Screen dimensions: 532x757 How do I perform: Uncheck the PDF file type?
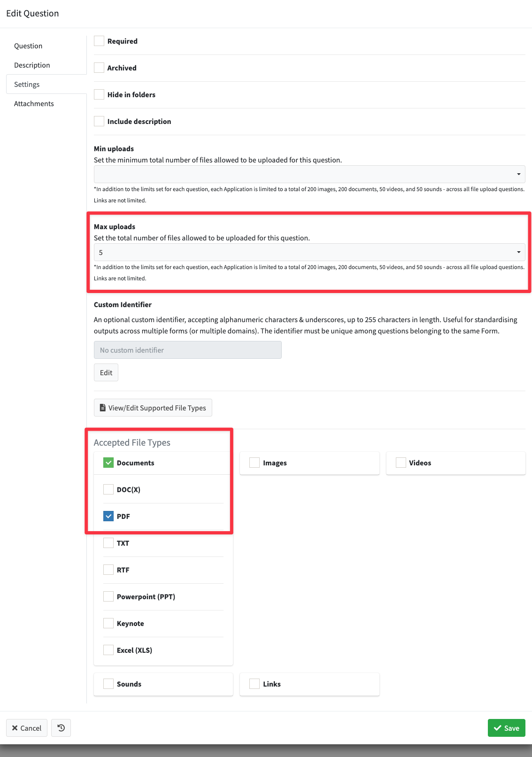(x=108, y=516)
